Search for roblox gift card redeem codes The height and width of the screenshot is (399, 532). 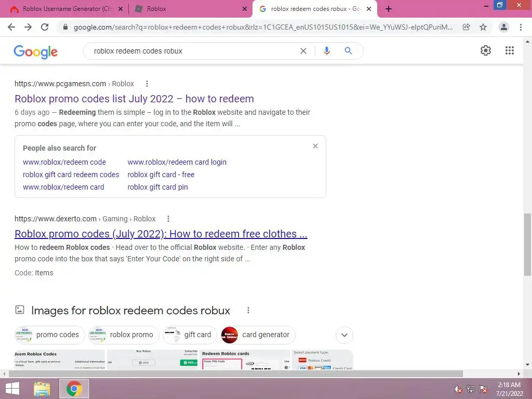coord(71,175)
